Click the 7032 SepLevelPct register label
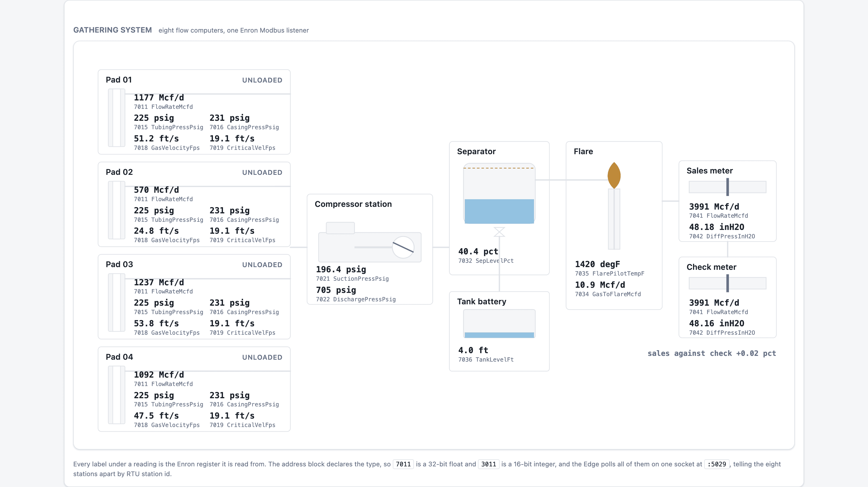868x487 pixels. (486, 261)
